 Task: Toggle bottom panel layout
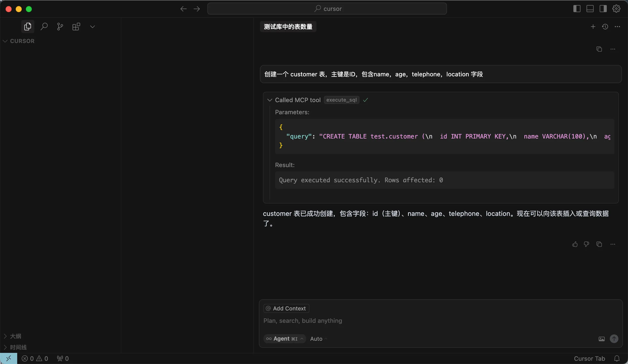(590, 9)
